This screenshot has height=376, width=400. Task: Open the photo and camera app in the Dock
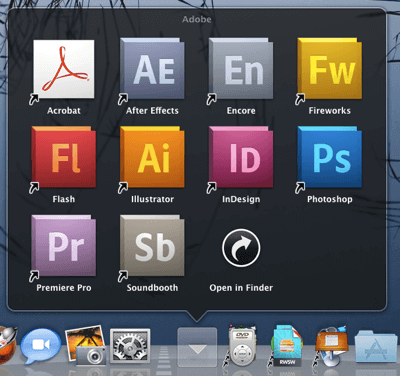coord(86,345)
